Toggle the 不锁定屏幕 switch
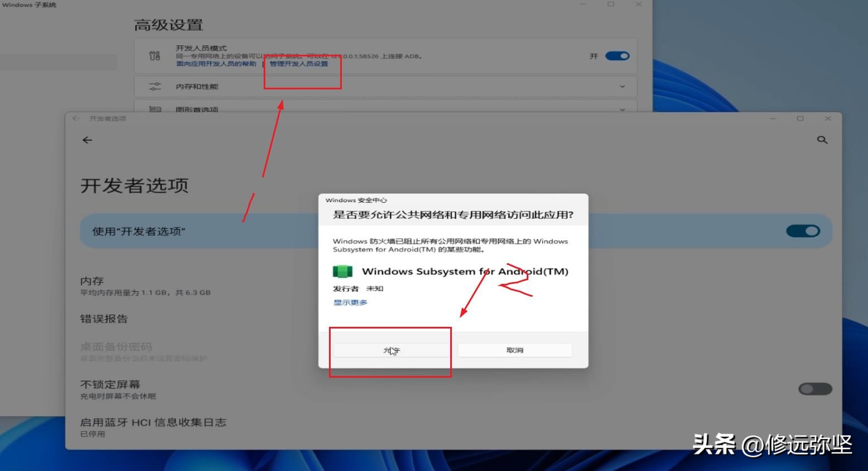868x471 pixels. [x=815, y=389]
